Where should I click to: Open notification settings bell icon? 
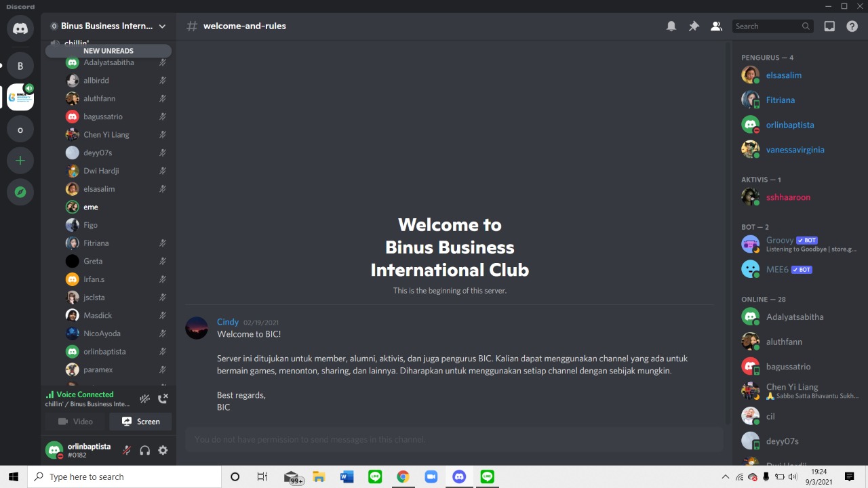pos(671,26)
